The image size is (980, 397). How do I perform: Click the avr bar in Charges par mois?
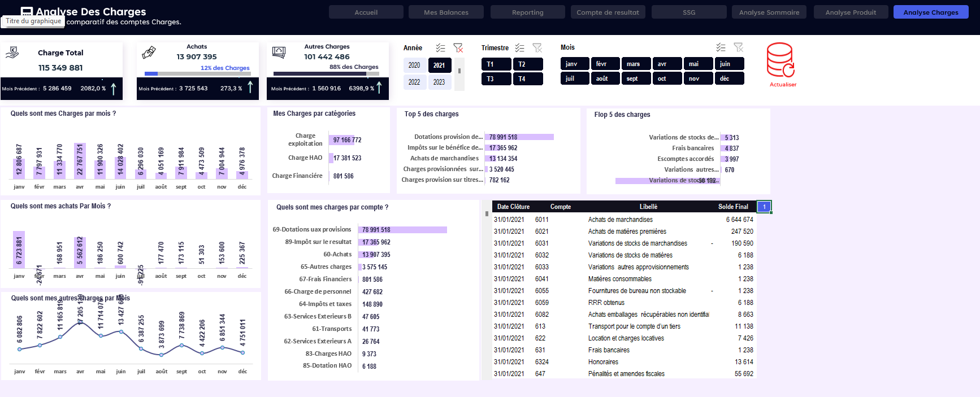coord(80,161)
